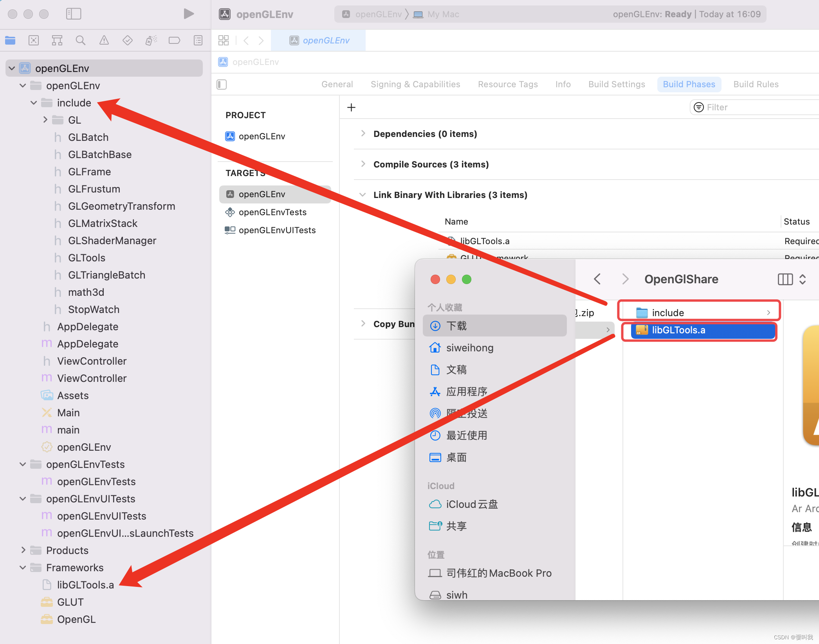The width and height of the screenshot is (819, 644).
Task: Expand the GL folder in include
Action: [45, 120]
